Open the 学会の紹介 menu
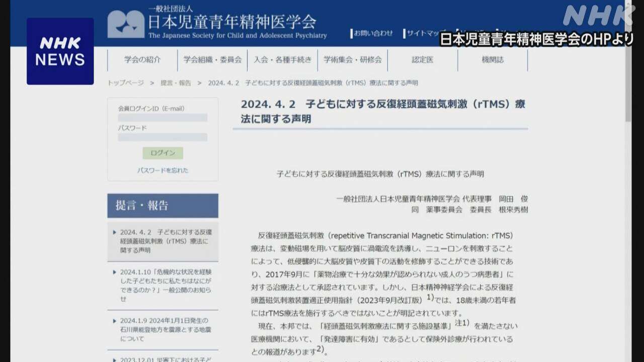Viewport: 644px width, 362px height. point(142,59)
